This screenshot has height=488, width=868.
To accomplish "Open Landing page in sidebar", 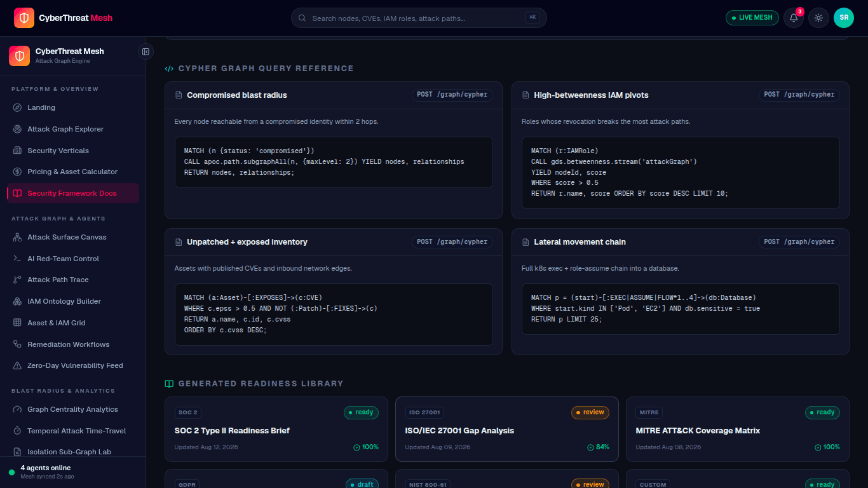I will click(x=73, y=107).
